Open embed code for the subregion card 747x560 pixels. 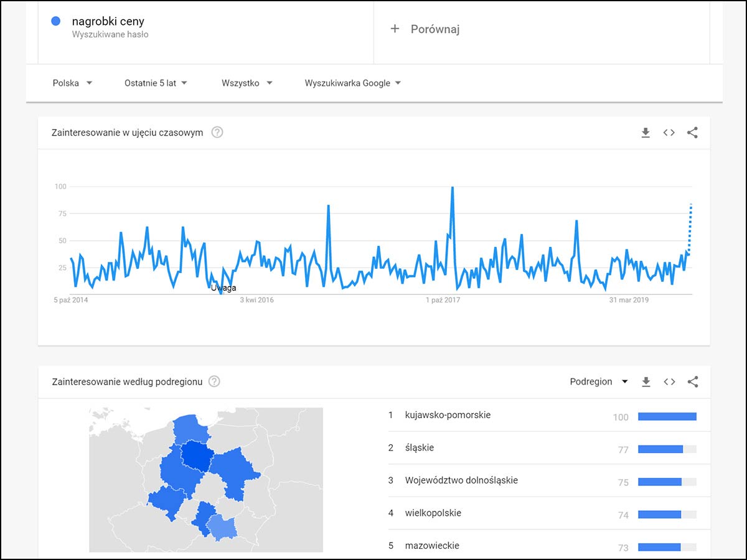pos(669,382)
